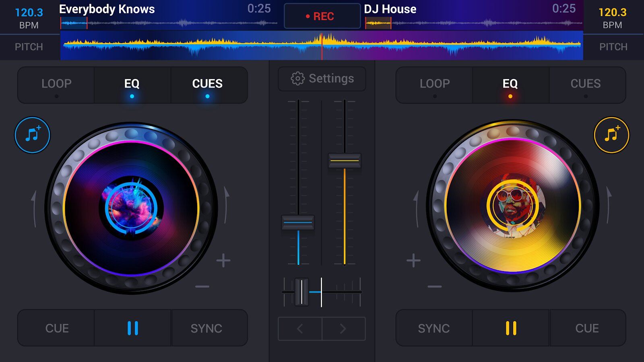
Task: Tap the right deck CUE button
Action: (x=587, y=328)
